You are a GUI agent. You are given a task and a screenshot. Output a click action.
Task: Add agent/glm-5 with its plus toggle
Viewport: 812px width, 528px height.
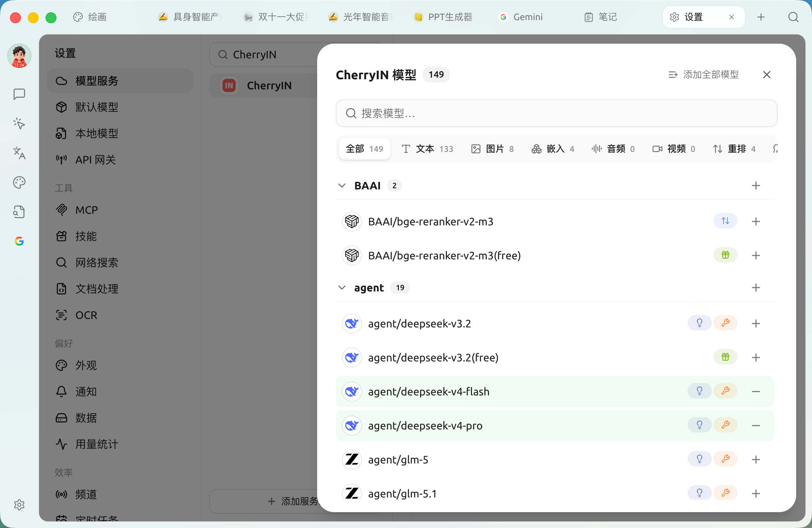click(756, 460)
